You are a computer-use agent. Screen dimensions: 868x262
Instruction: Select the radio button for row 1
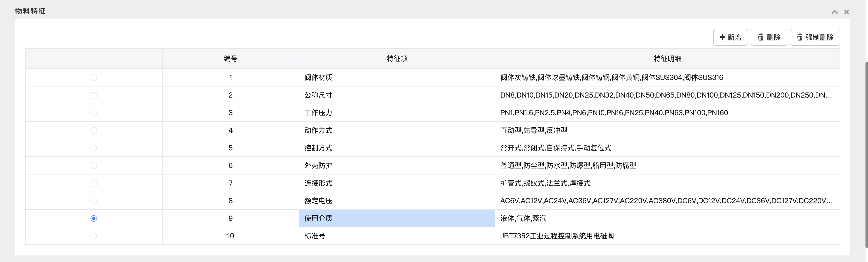[x=94, y=78]
